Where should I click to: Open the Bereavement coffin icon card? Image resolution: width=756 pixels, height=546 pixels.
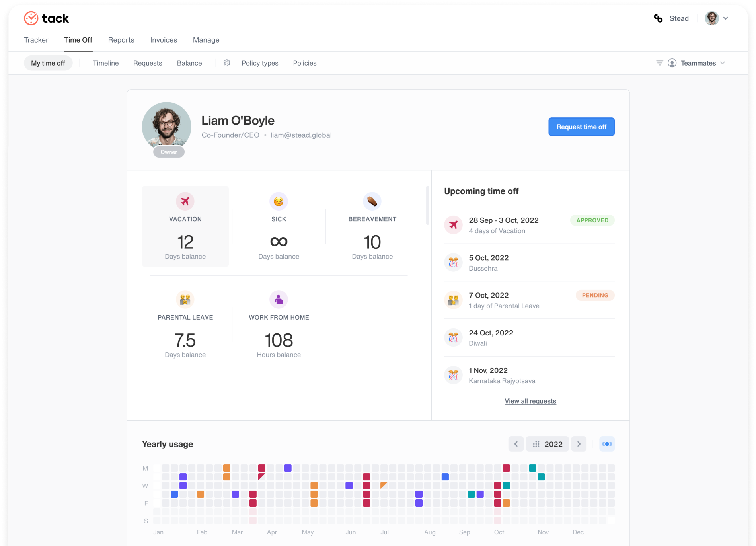coord(372,201)
